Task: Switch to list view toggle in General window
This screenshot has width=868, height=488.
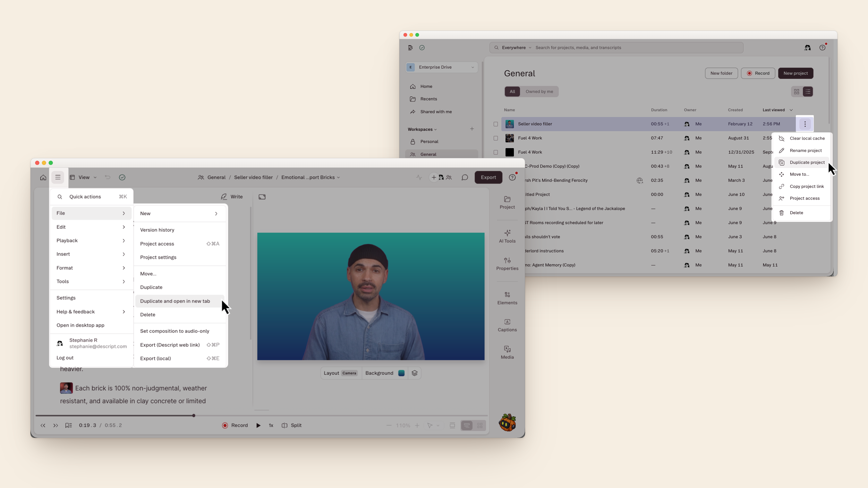Action: coord(808,92)
